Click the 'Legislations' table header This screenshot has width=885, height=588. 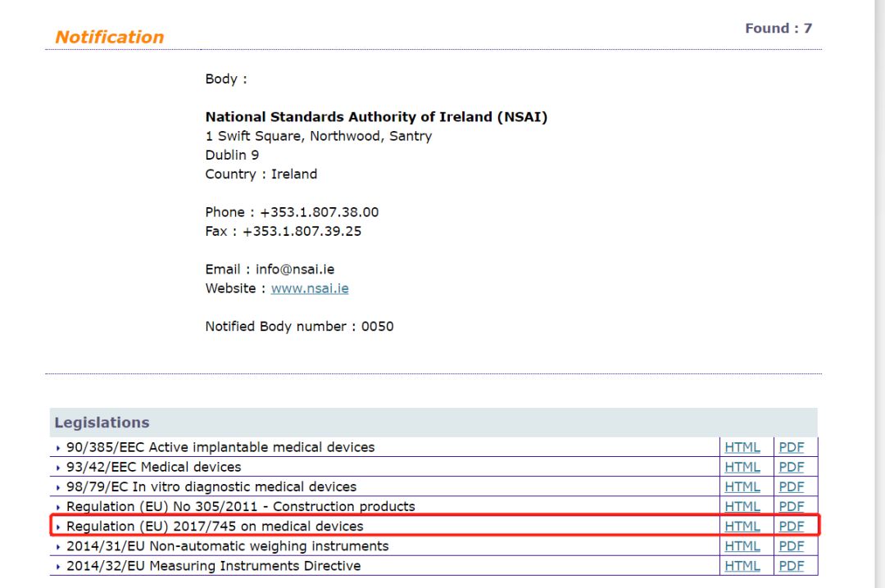pyautogui.click(x=102, y=423)
